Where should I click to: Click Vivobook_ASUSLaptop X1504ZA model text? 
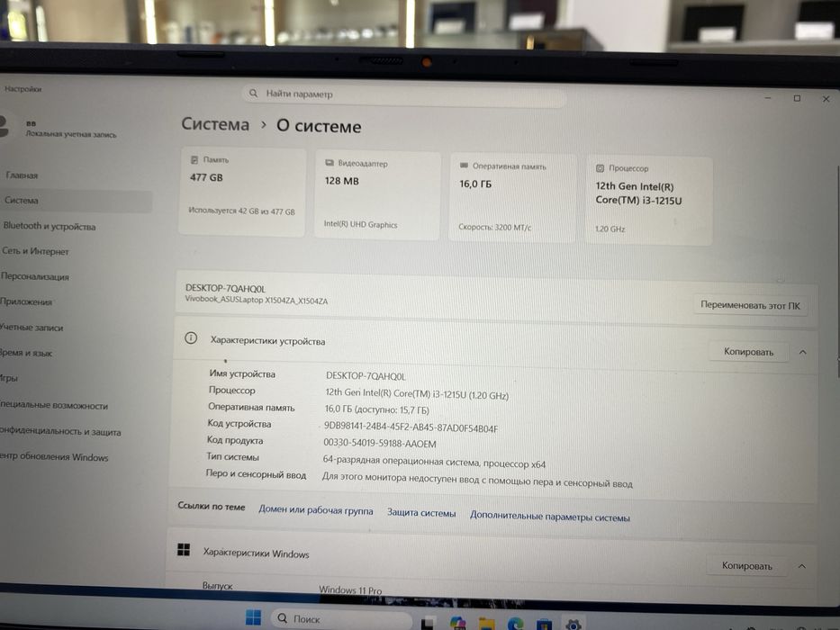(256, 300)
